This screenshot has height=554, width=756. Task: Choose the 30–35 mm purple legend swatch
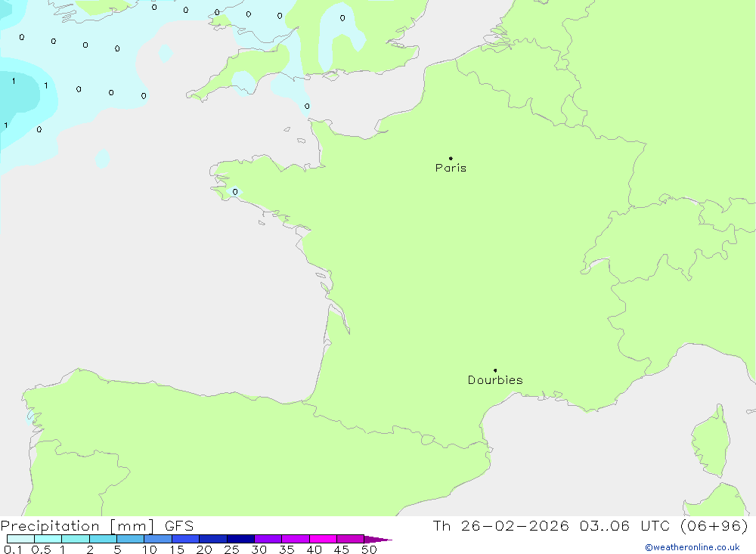pos(268,539)
